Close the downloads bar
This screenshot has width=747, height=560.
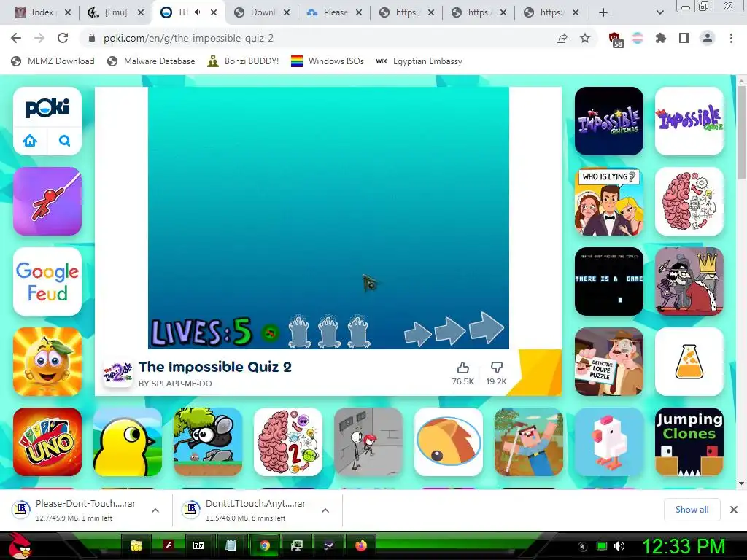pyautogui.click(x=734, y=510)
